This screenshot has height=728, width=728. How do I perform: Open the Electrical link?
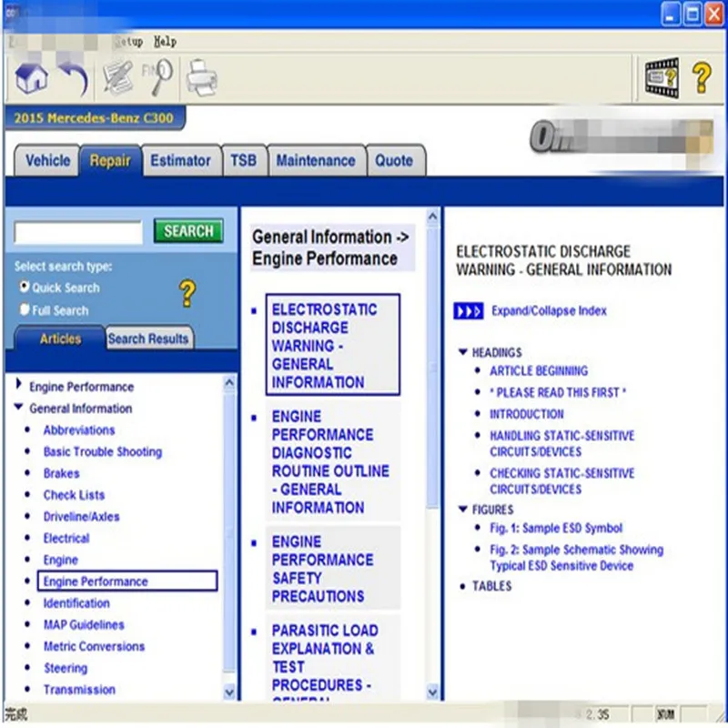coord(66,538)
